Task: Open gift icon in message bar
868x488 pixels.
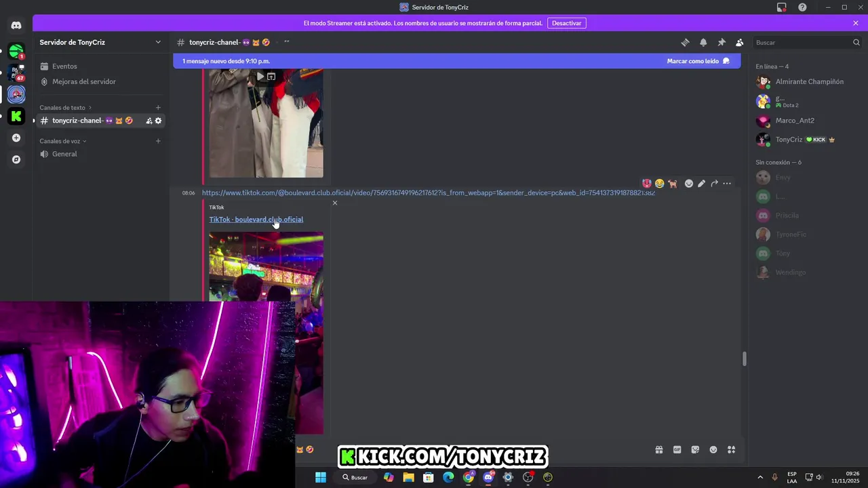Action: [x=658, y=449]
